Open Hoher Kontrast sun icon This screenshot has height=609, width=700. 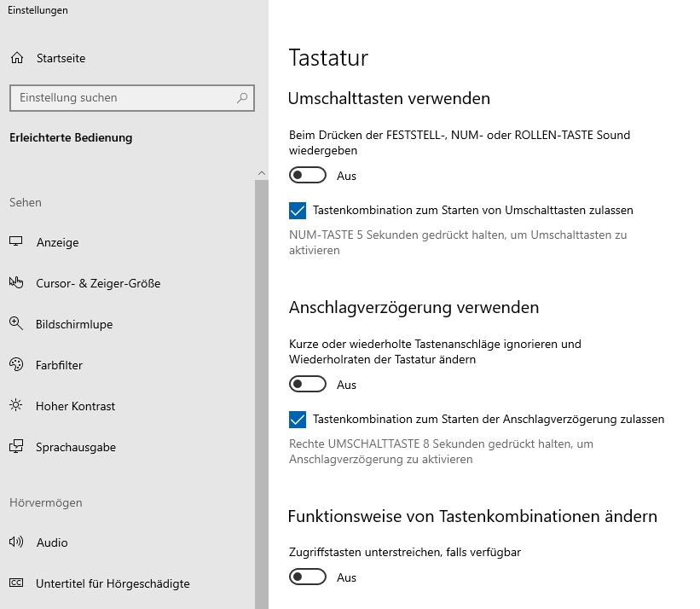[16, 405]
